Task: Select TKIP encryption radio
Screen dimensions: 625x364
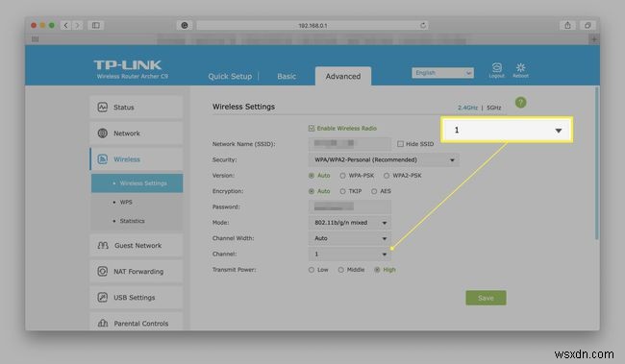Action: [343, 191]
